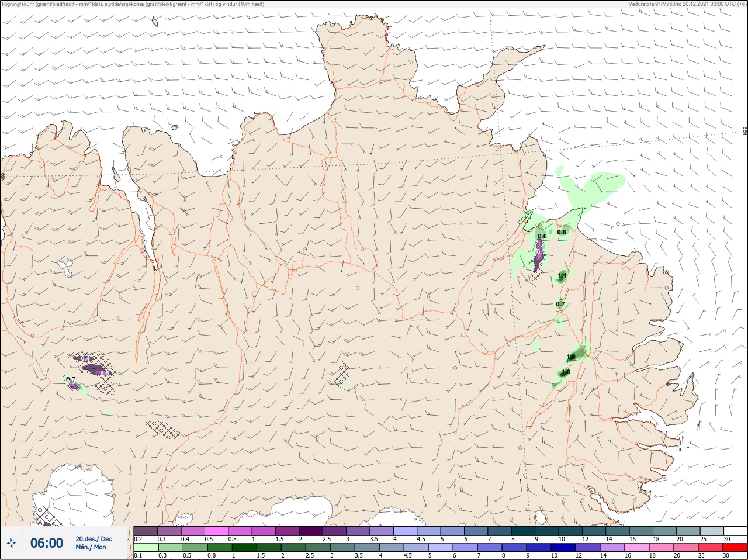Click the white swatch labeled 30 in upper legend
Screen dimensions: 748x560
click(x=735, y=531)
